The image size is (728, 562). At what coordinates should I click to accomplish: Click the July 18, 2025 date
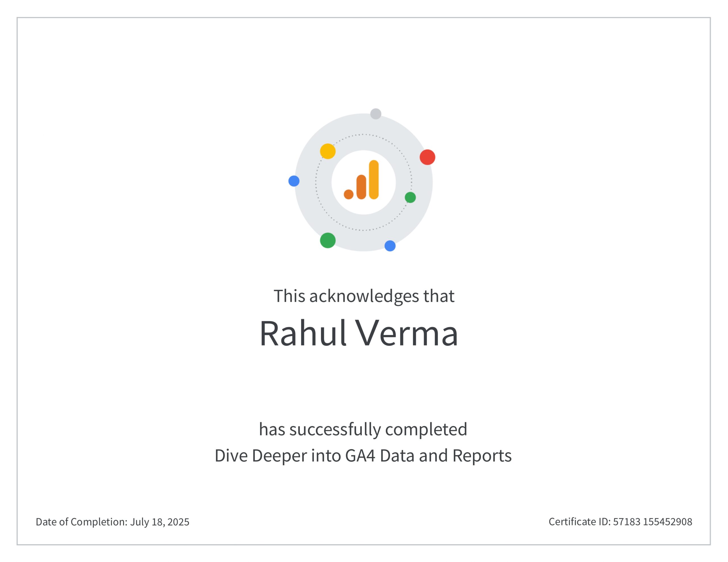tap(160, 522)
